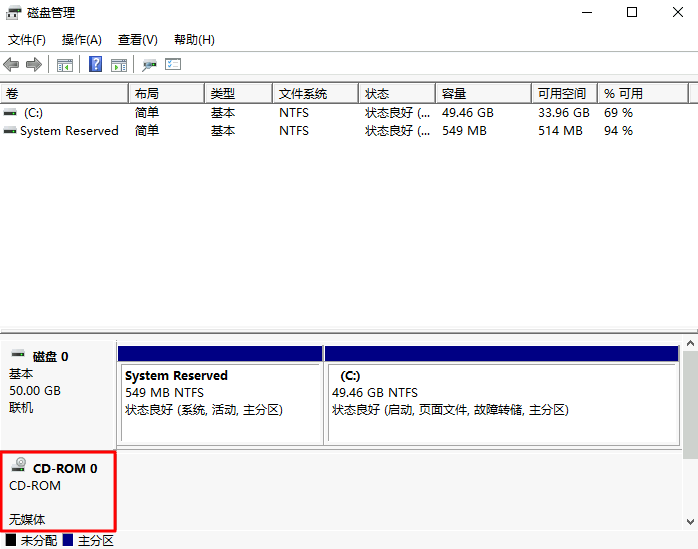Image resolution: width=698 pixels, height=549 pixels.
Task: Click the Forward arrow toolbar icon
Action: 34,65
